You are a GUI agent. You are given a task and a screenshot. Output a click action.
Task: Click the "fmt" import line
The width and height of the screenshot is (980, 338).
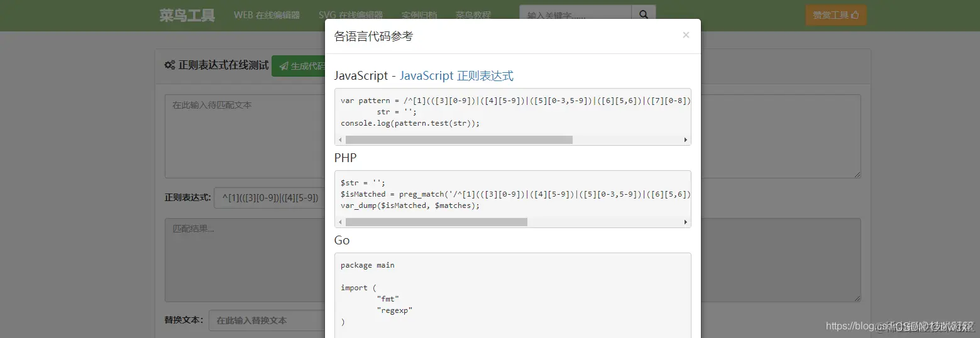pyautogui.click(x=388, y=299)
